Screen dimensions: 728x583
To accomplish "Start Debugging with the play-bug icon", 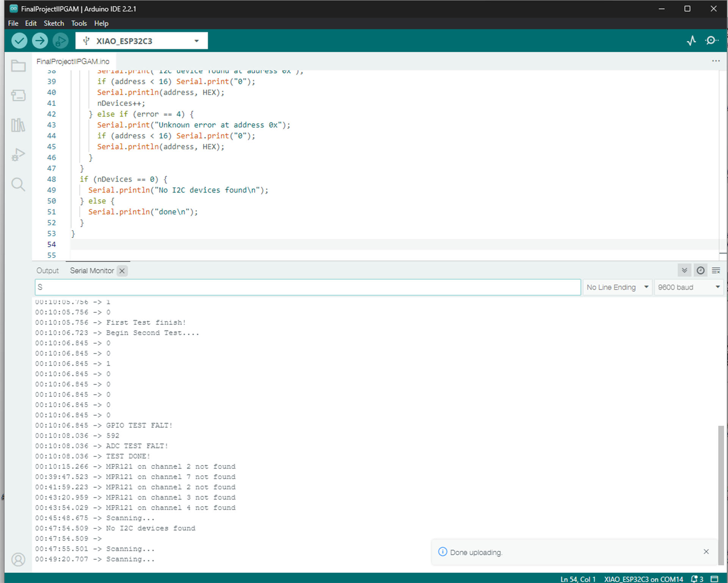I will coord(60,41).
